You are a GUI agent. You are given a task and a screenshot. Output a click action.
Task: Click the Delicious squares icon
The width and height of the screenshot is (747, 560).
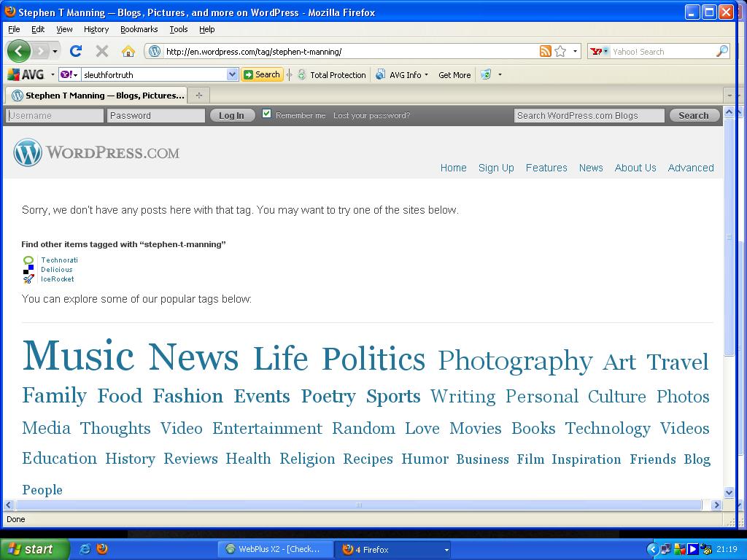click(x=28, y=270)
